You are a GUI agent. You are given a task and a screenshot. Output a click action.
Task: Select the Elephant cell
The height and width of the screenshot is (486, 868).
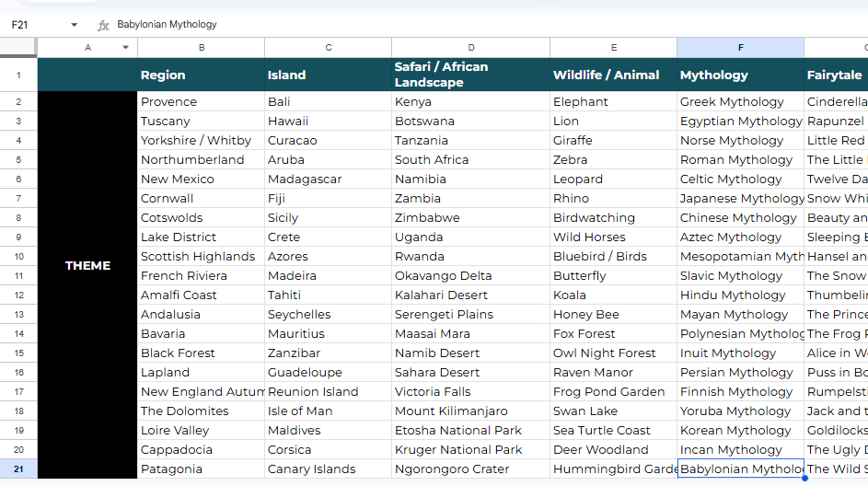(613, 102)
